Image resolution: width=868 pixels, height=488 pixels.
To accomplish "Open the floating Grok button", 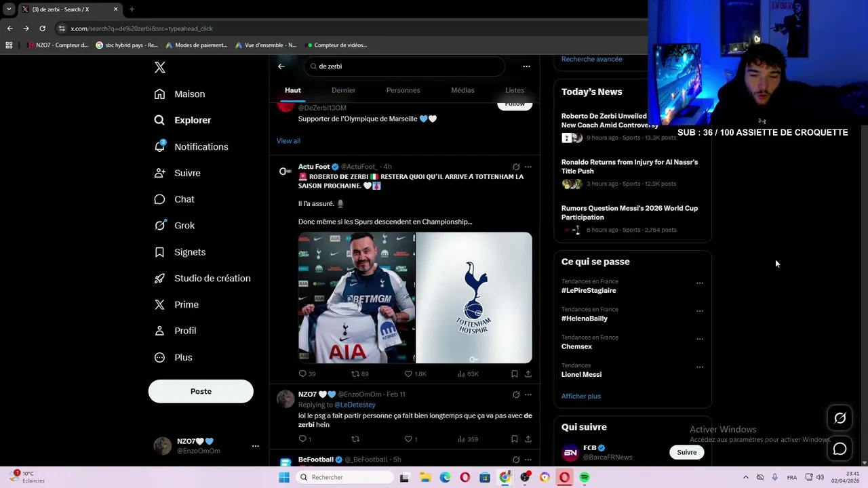I will (840, 418).
